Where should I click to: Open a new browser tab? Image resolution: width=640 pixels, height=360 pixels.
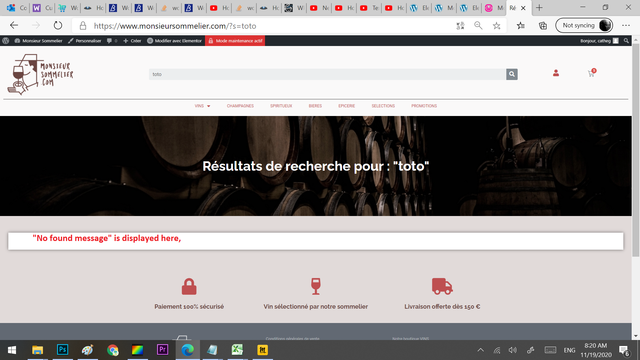pyautogui.click(x=539, y=8)
